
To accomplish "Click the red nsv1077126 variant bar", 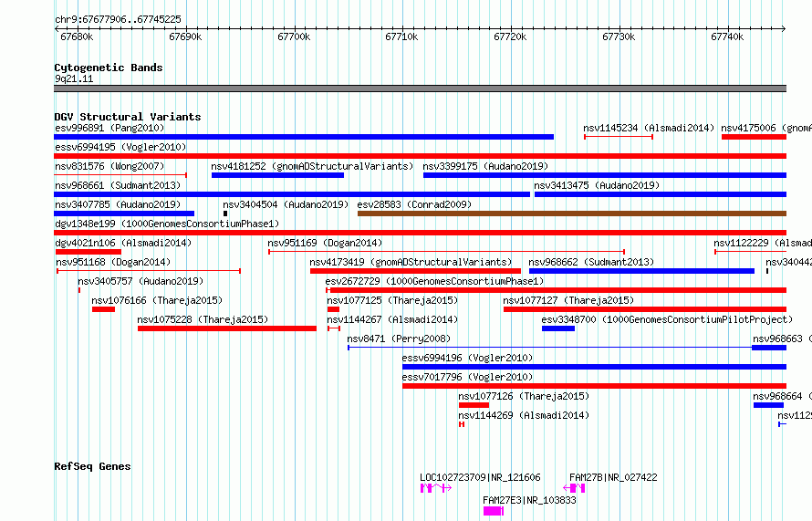I will pos(474,405).
